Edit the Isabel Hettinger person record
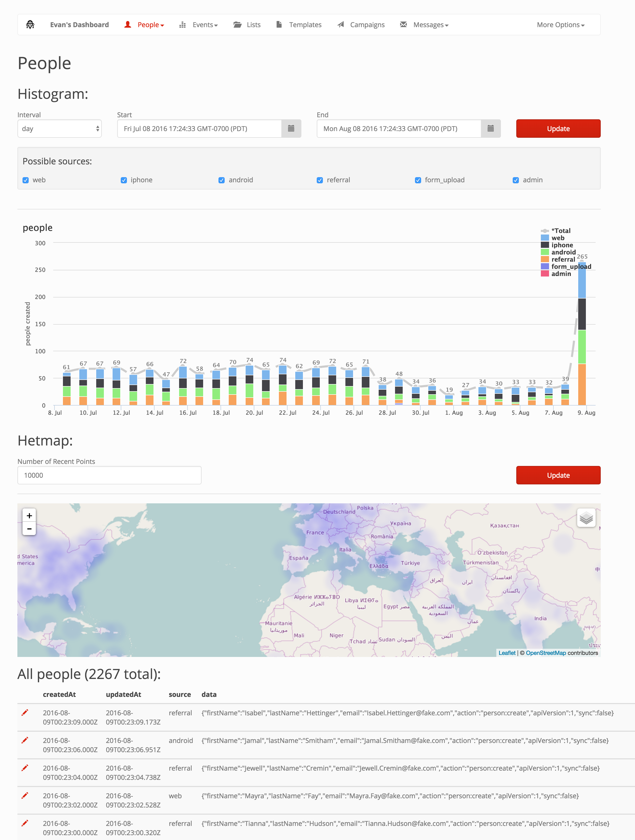635x840 pixels. pyautogui.click(x=25, y=713)
